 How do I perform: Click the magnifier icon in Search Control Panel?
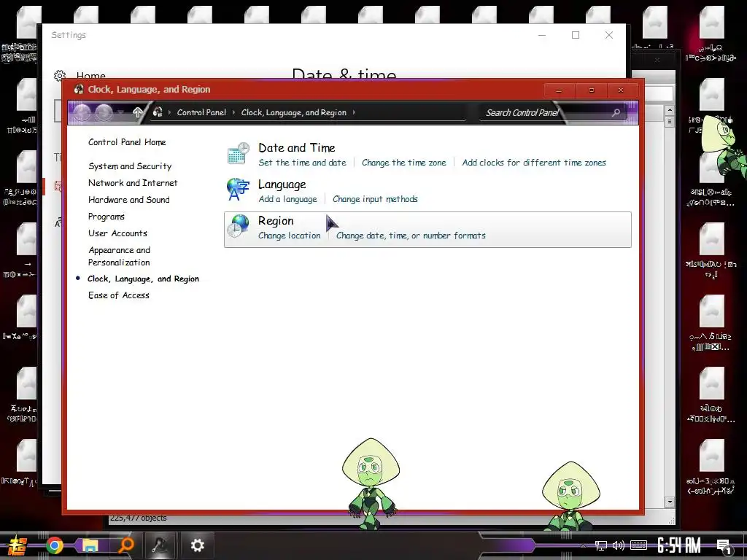click(616, 112)
